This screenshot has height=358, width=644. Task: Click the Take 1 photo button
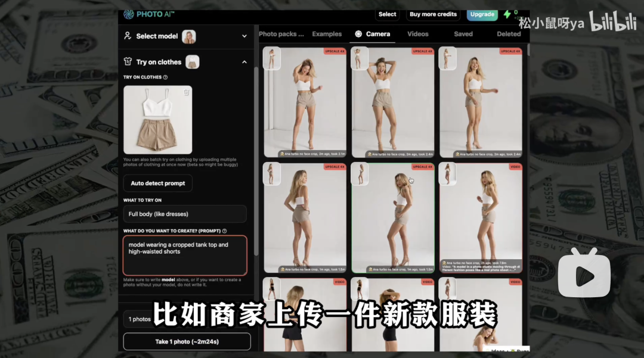187,341
